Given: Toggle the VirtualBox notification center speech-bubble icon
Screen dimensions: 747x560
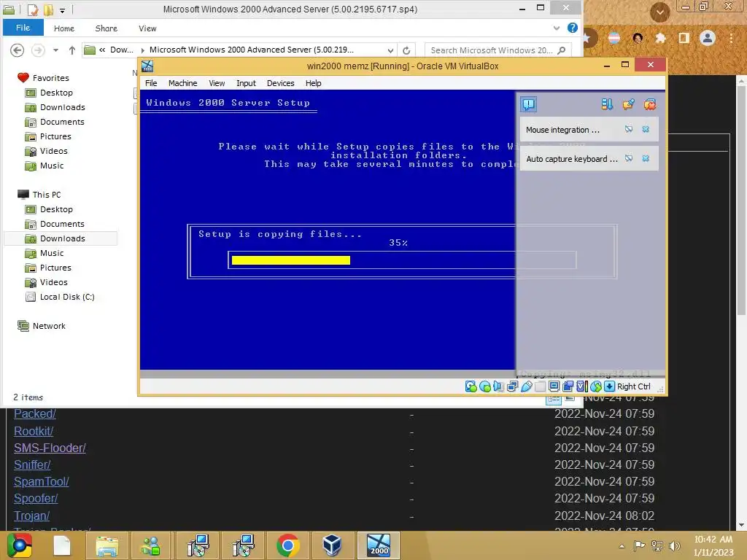Looking at the screenshot, I should tap(529, 104).
